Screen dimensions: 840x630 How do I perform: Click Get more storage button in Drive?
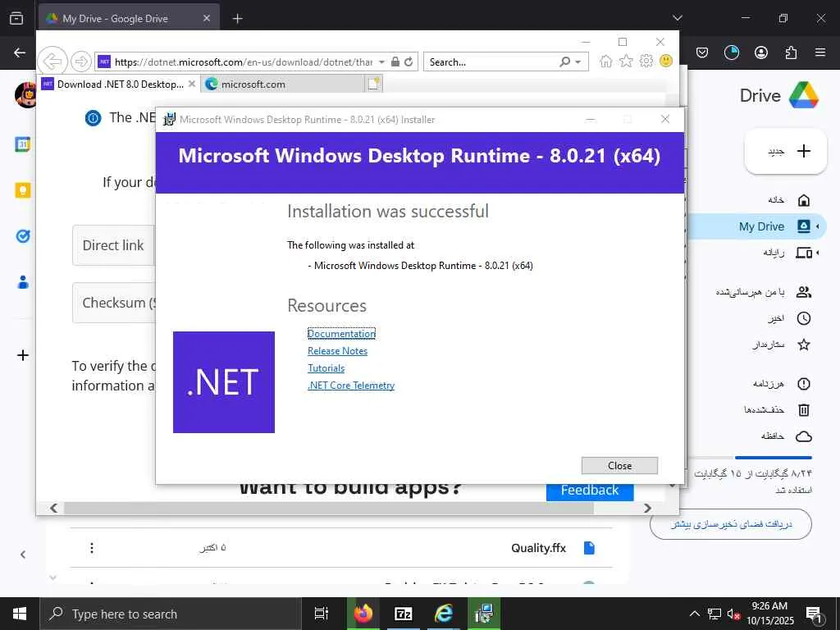coord(731,524)
